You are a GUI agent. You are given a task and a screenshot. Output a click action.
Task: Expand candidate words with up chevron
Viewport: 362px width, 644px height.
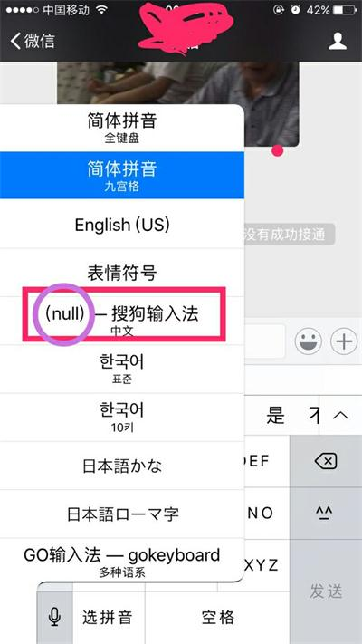[340, 415]
